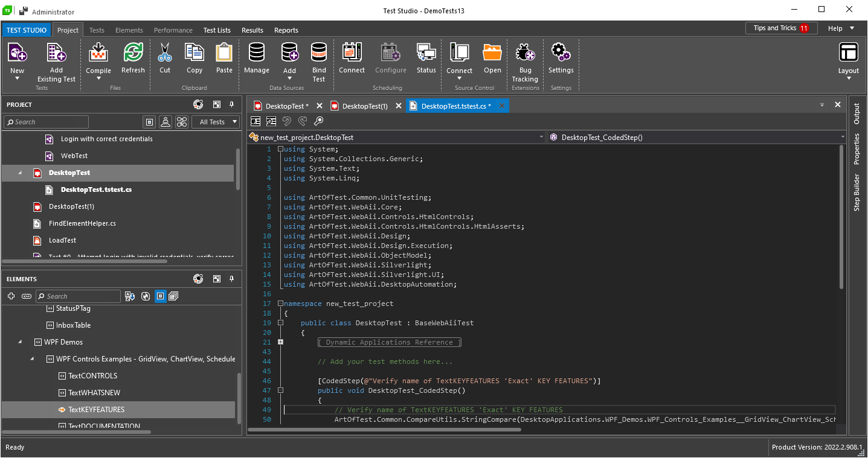Collapse WPF Demos node in Elements

19,342
